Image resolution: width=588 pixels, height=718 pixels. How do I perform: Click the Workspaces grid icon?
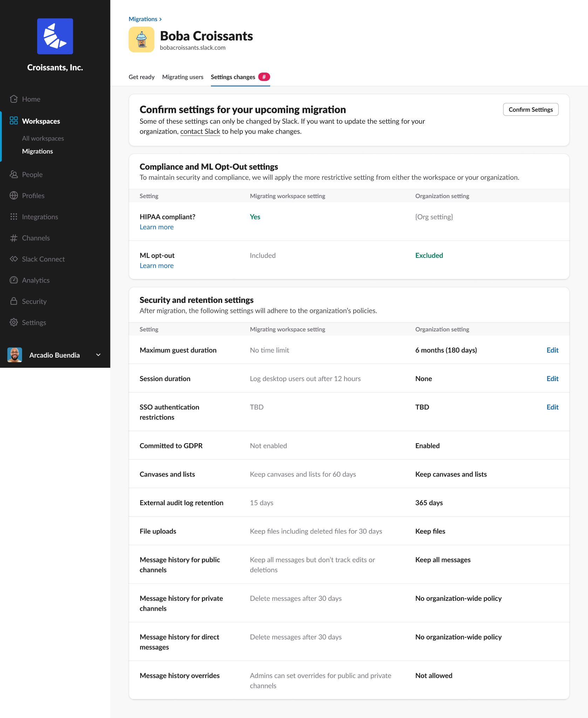(x=14, y=121)
